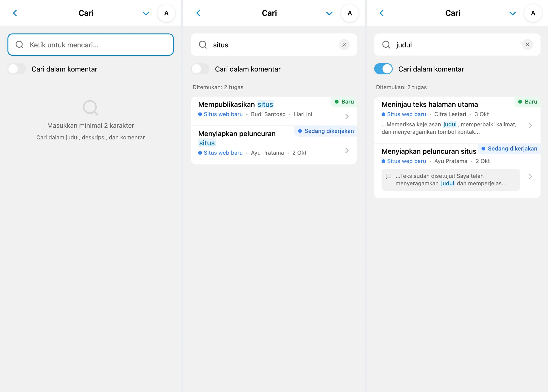548x392 pixels.
Task: Open the left panel's header dropdown chevron
Action: 146,13
